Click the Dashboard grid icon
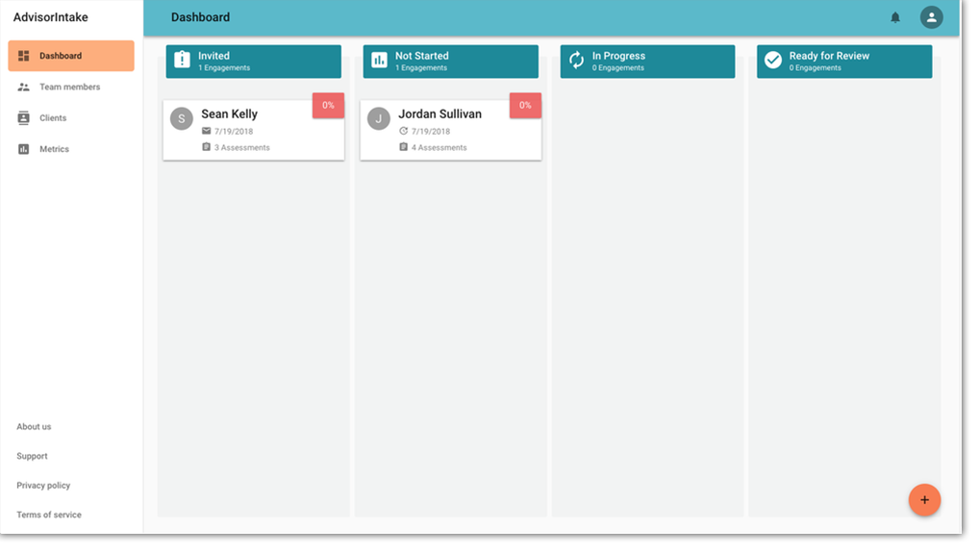The width and height of the screenshot is (980, 554). click(24, 56)
